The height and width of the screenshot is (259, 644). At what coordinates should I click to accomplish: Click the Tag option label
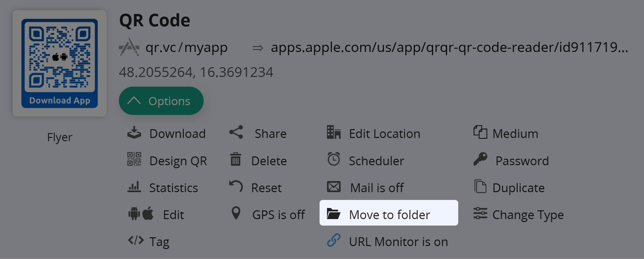pyautogui.click(x=159, y=242)
